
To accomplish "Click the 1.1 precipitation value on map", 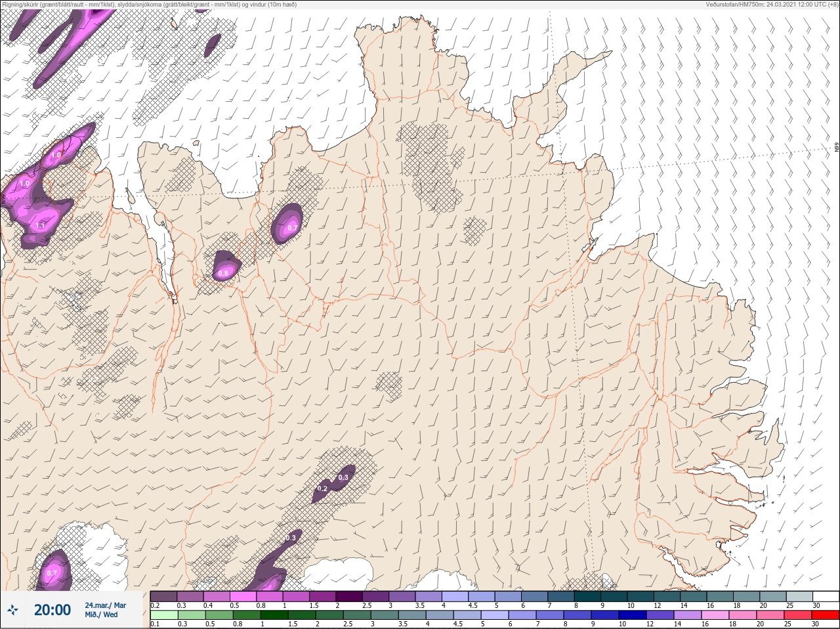I will (40, 226).
